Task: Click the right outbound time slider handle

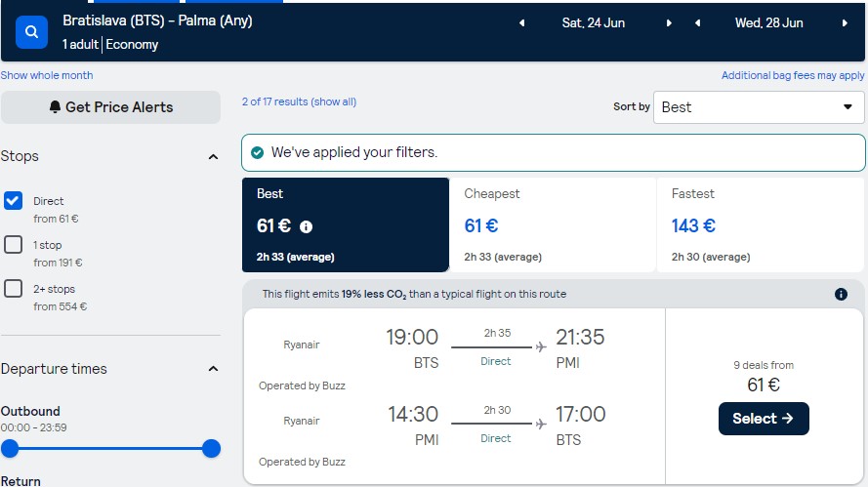Action: pyautogui.click(x=211, y=448)
